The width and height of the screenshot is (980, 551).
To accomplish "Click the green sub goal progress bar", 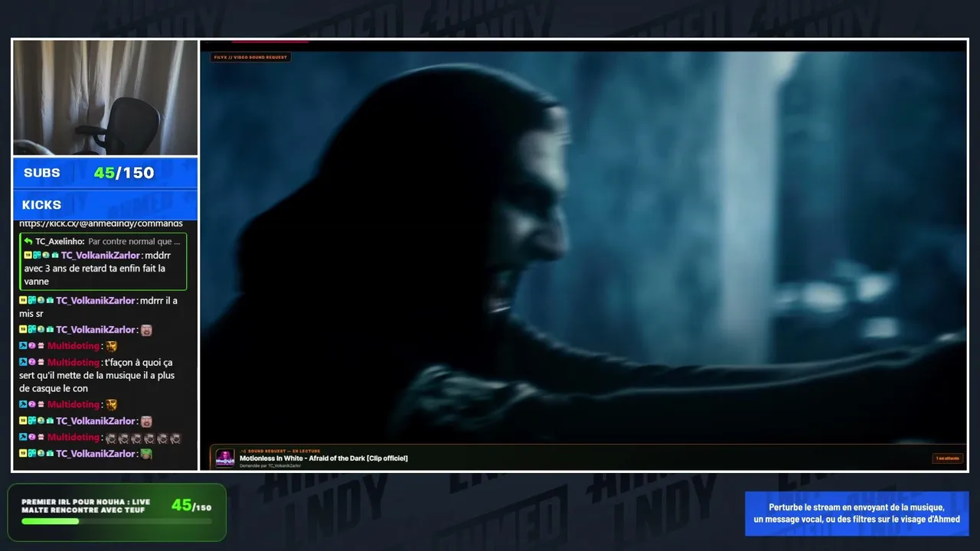I will (x=117, y=521).
